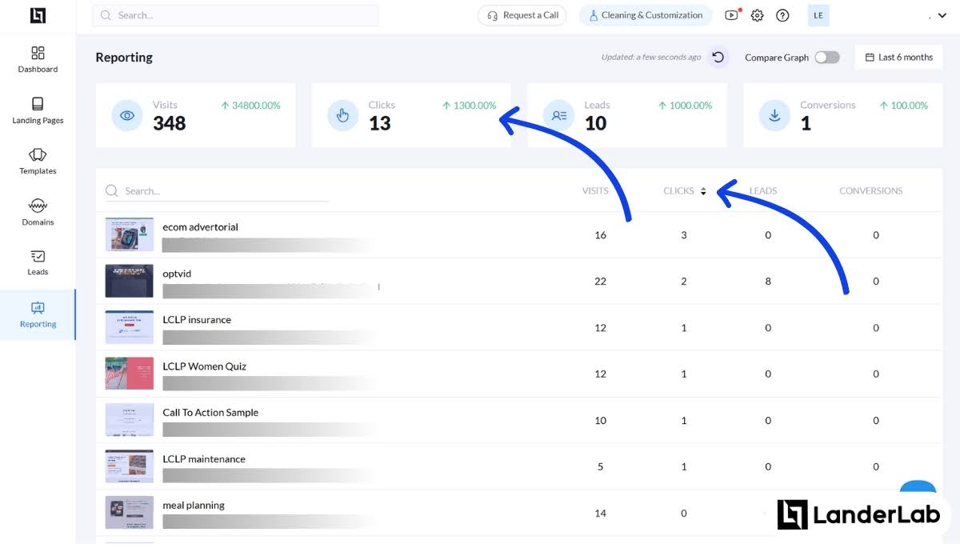
Task: Expand the account dropdown chevron
Action: 942,16
